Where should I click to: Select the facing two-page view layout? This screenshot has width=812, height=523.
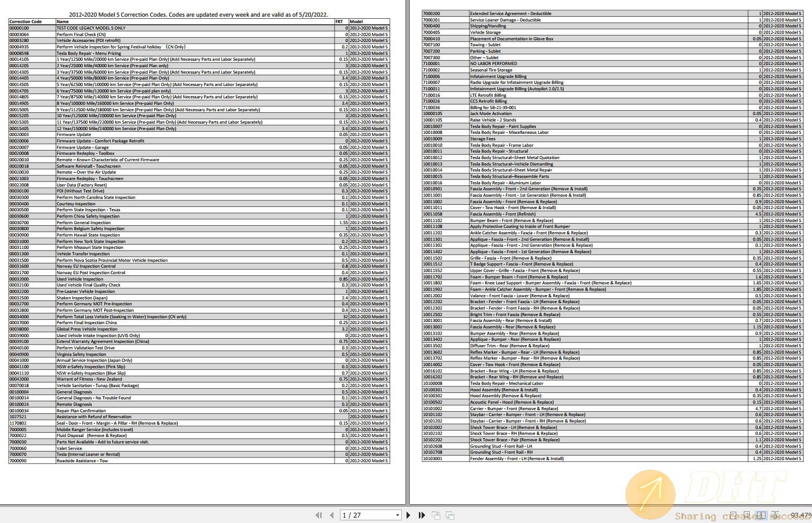[x=760, y=515]
